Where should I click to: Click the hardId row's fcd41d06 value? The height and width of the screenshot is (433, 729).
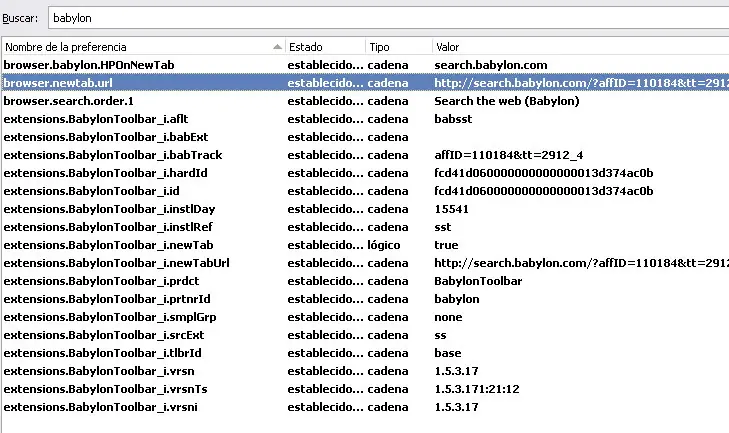click(543, 173)
